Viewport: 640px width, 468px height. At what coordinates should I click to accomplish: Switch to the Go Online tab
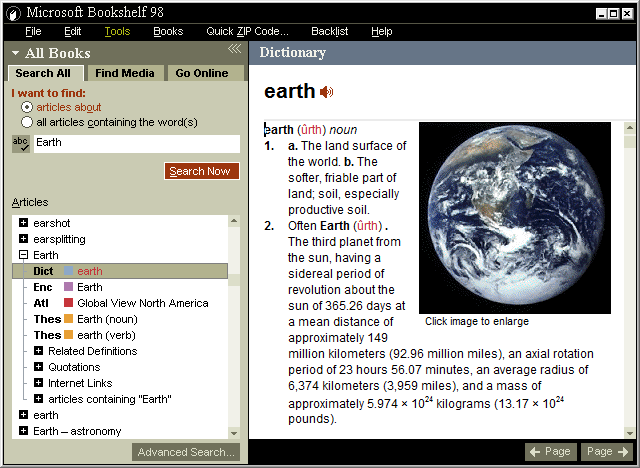204,73
